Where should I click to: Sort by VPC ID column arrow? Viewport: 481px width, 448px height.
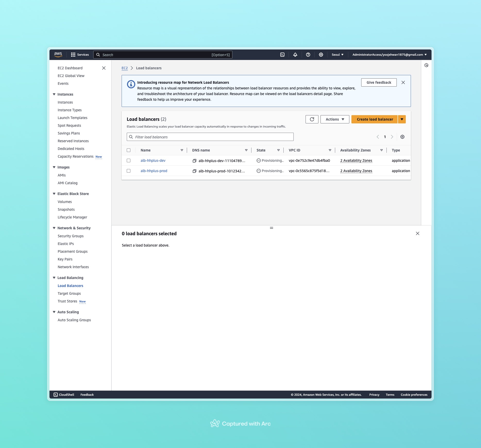pos(330,150)
